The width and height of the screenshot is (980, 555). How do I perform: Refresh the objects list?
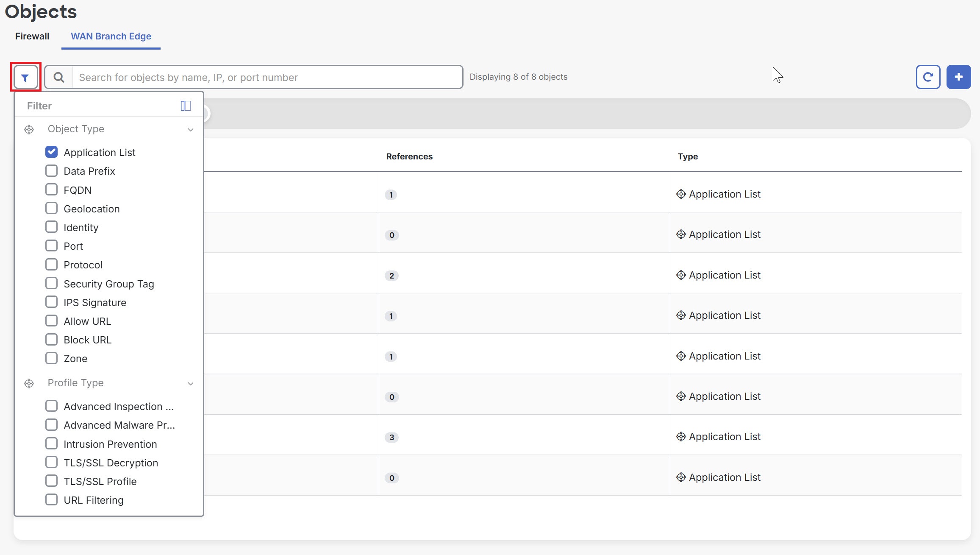[x=928, y=77]
